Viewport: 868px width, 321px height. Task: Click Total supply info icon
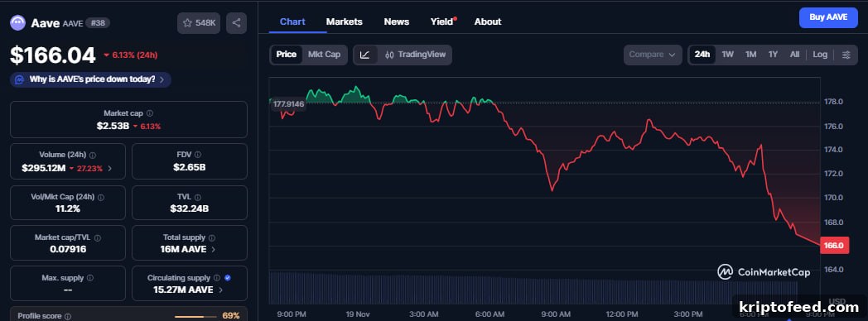(211, 237)
